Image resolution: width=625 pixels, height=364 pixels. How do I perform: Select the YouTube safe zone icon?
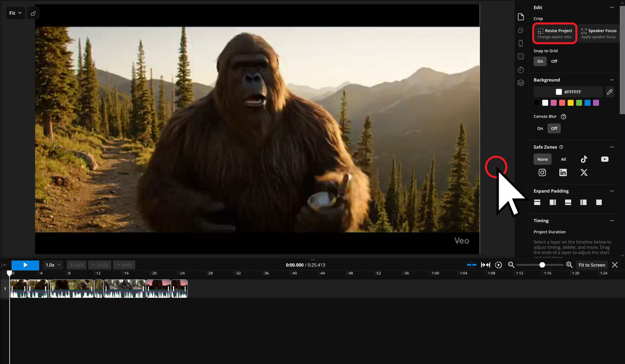pyautogui.click(x=604, y=159)
